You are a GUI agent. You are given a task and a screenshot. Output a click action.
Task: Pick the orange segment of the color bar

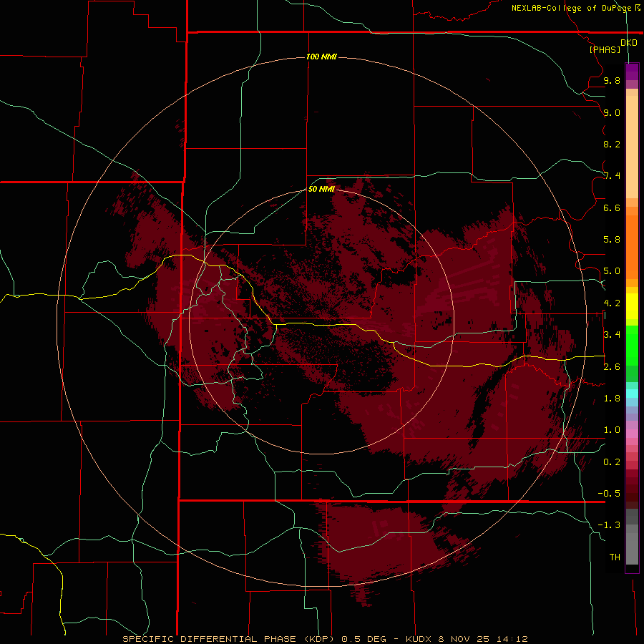(632, 247)
